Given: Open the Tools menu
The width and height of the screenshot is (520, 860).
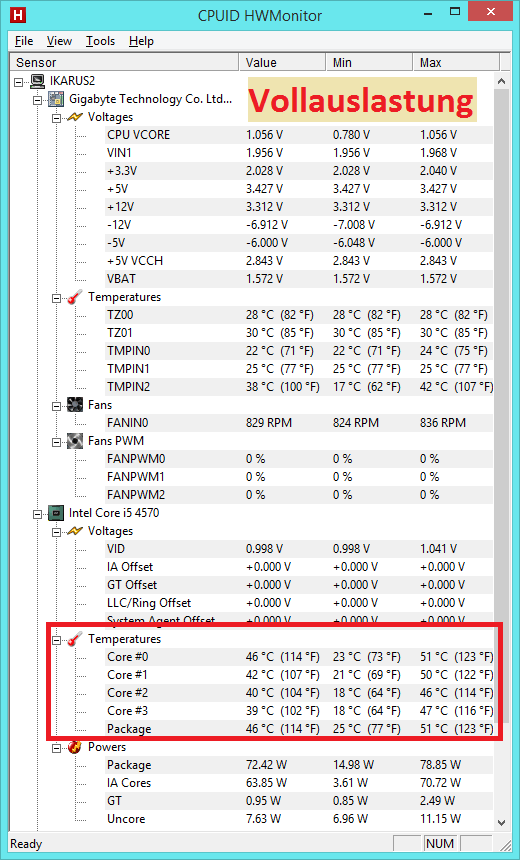Looking at the screenshot, I should point(100,41).
